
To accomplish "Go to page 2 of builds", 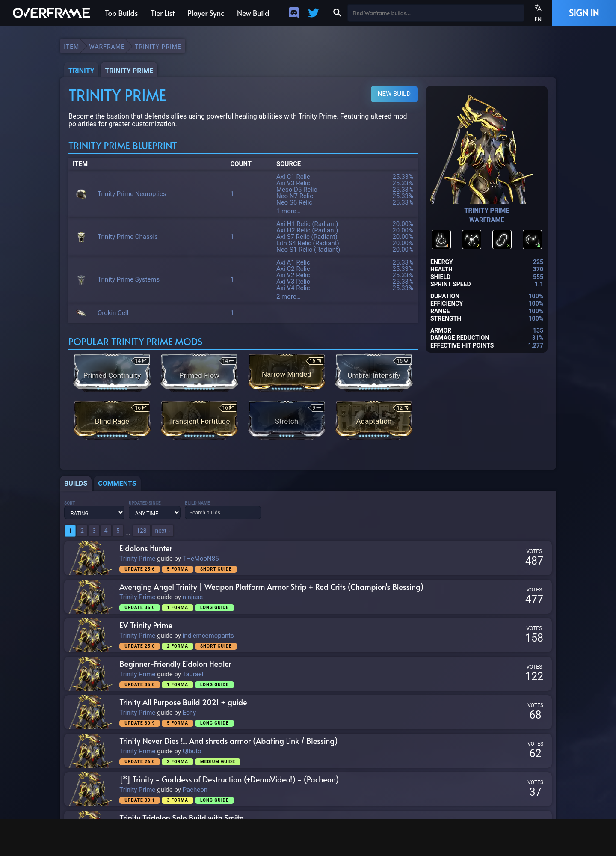I will pos(82,531).
